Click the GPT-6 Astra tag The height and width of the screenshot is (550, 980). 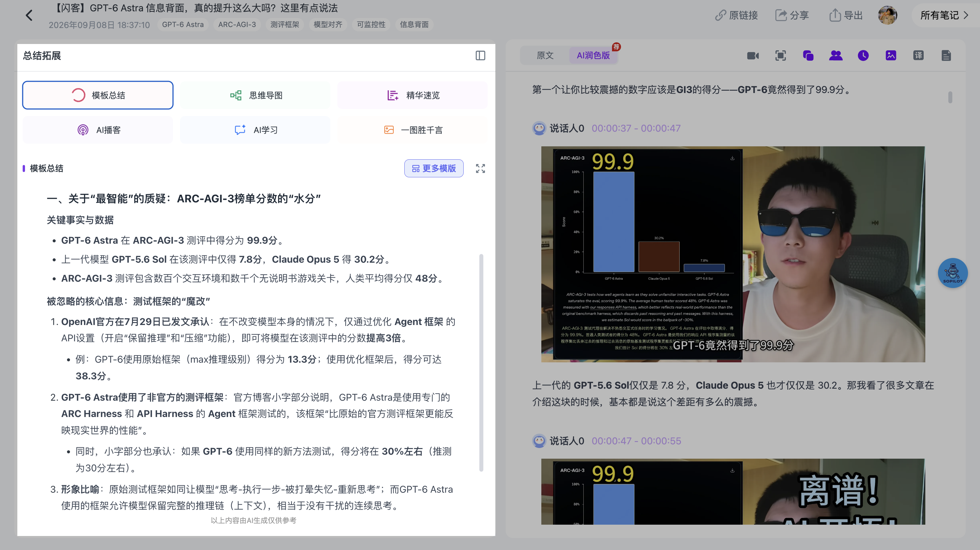click(183, 24)
